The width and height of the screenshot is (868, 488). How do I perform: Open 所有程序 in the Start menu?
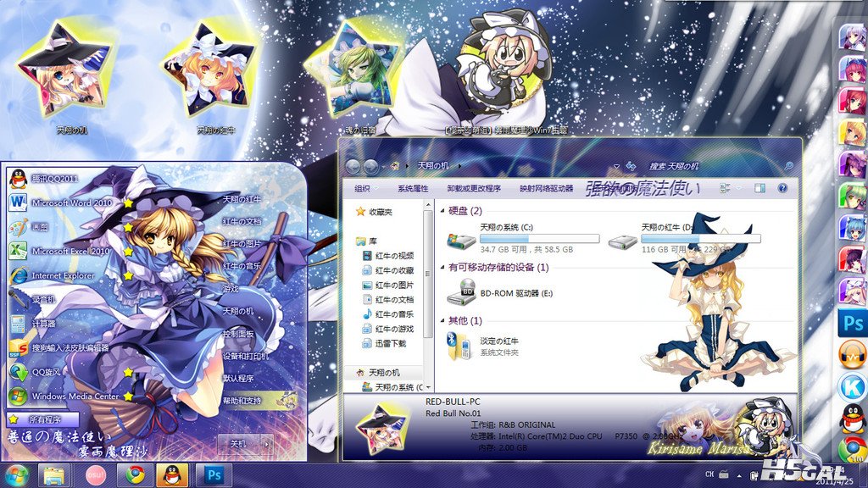click(42, 419)
